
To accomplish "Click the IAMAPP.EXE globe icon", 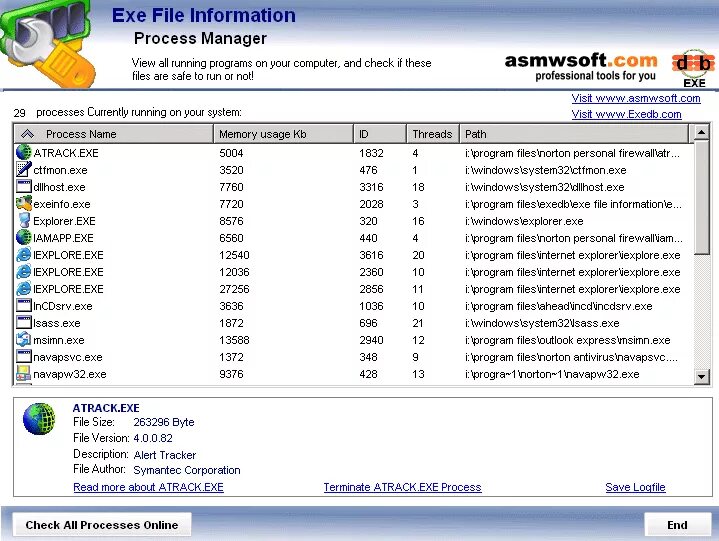I will point(23,237).
